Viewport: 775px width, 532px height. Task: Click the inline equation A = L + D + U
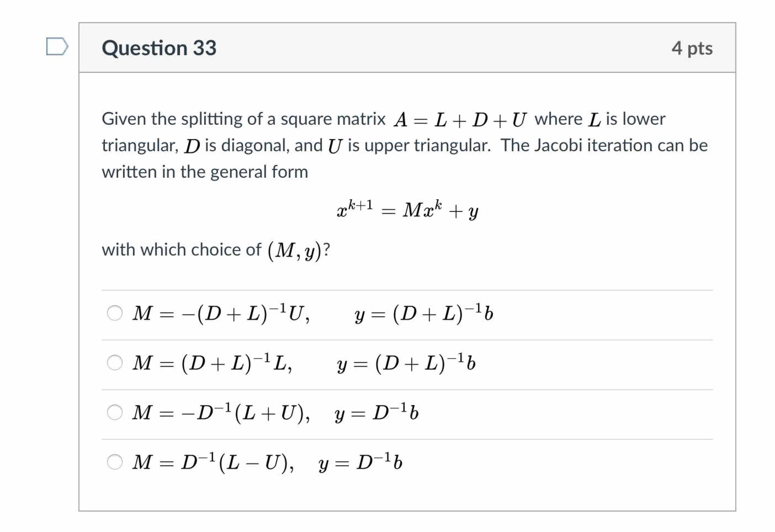click(460, 120)
